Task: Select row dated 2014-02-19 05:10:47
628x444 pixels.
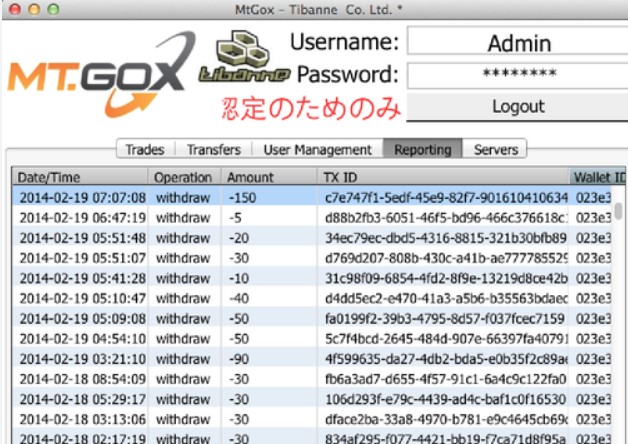Action: tap(312, 298)
